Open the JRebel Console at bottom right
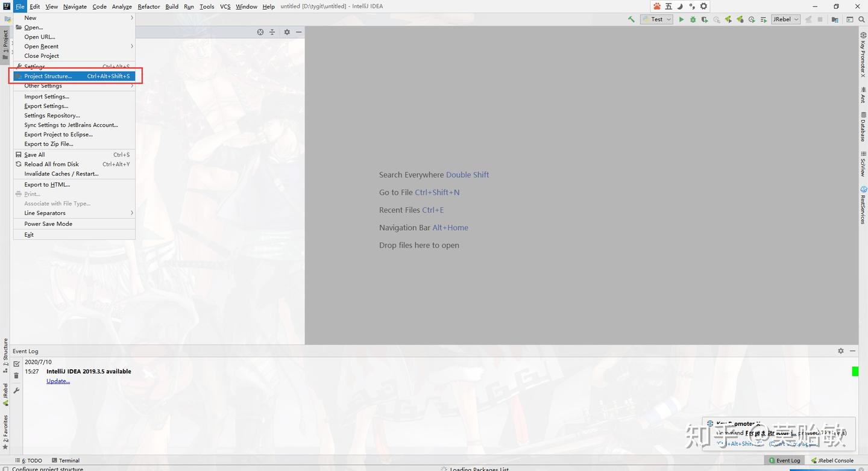 point(832,460)
